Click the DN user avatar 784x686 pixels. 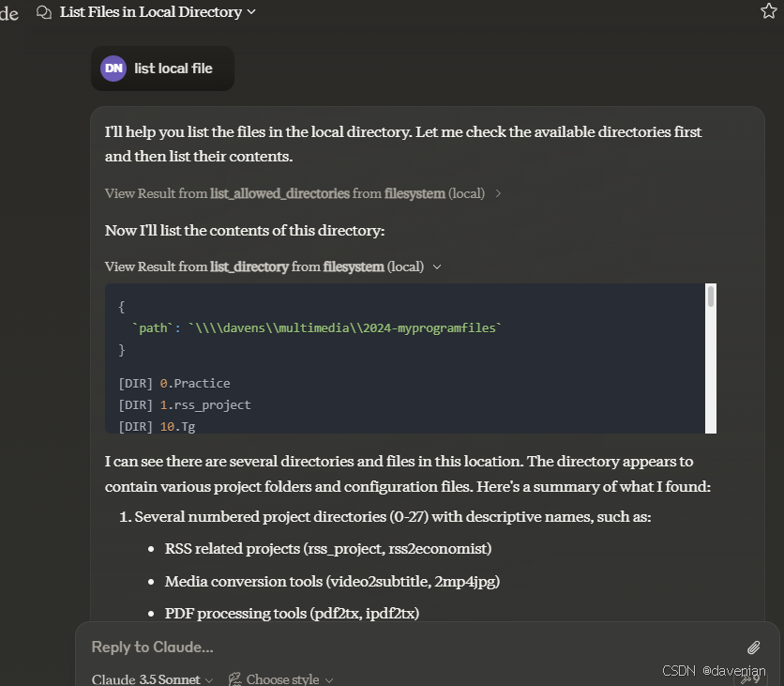(113, 69)
